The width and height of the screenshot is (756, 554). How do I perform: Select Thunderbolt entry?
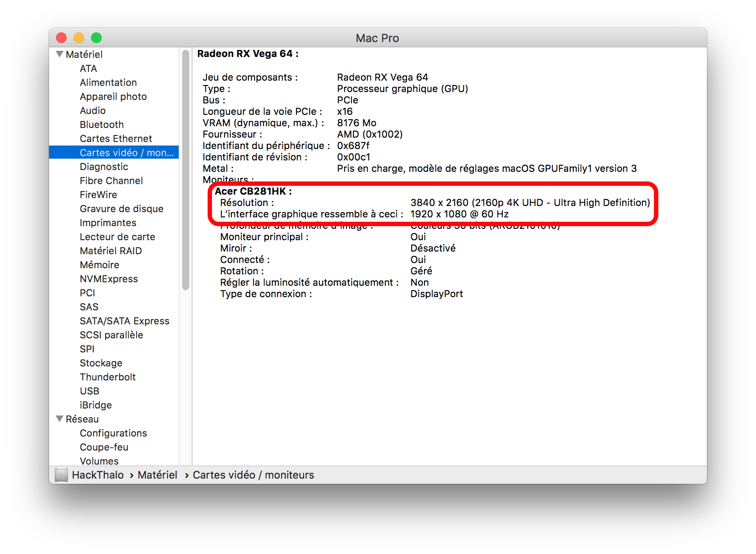point(108,377)
